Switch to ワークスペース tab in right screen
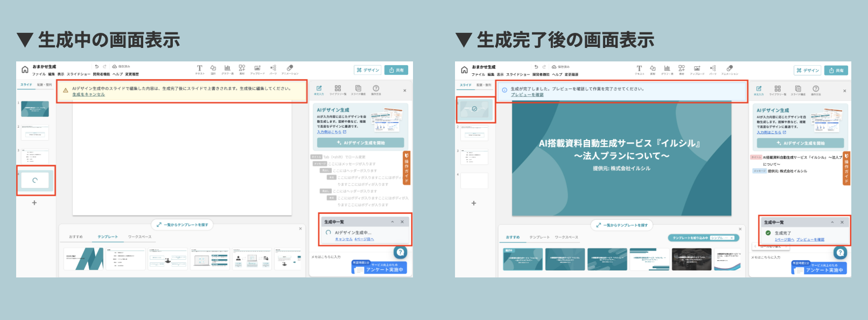This screenshot has height=320, width=868. [x=566, y=237]
